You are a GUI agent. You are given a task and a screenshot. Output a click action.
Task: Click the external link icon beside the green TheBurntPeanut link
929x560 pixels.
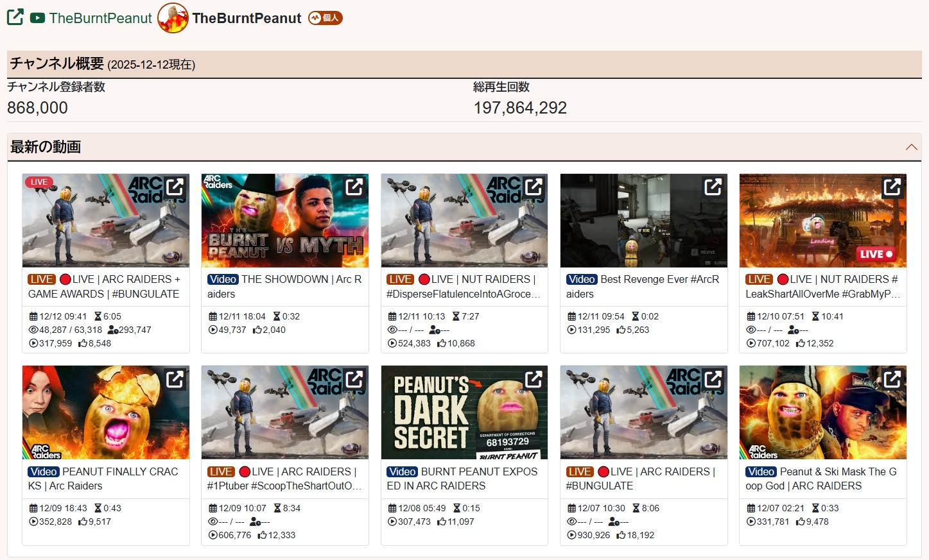click(15, 17)
